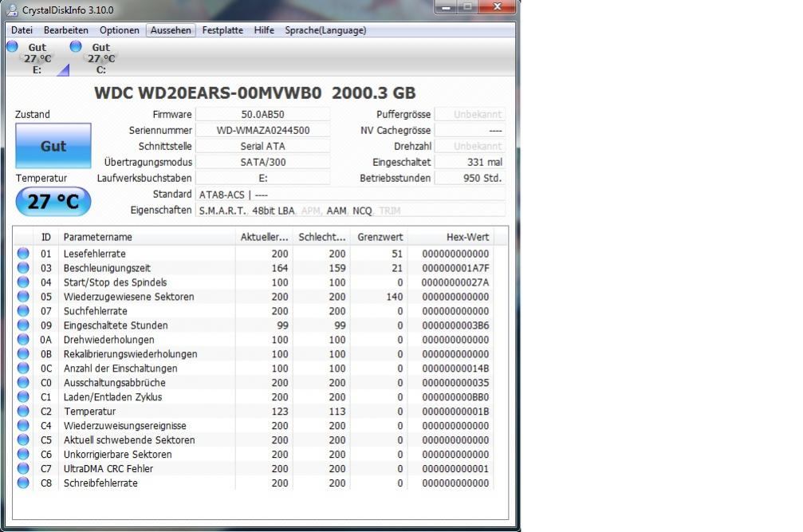Click the status icon for Beschleunigungszeit
This screenshot has width=803, height=532.
[23, 268]
